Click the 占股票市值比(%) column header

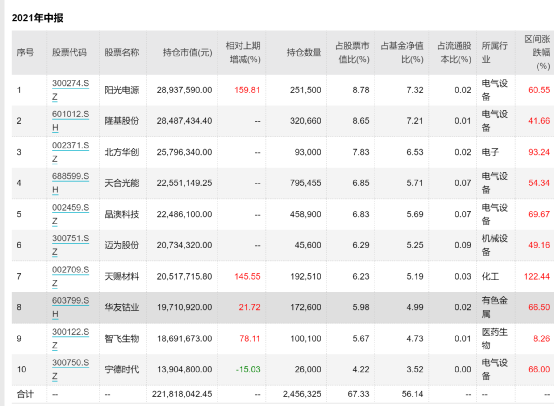pyautogui.click(x=352, y=52)
